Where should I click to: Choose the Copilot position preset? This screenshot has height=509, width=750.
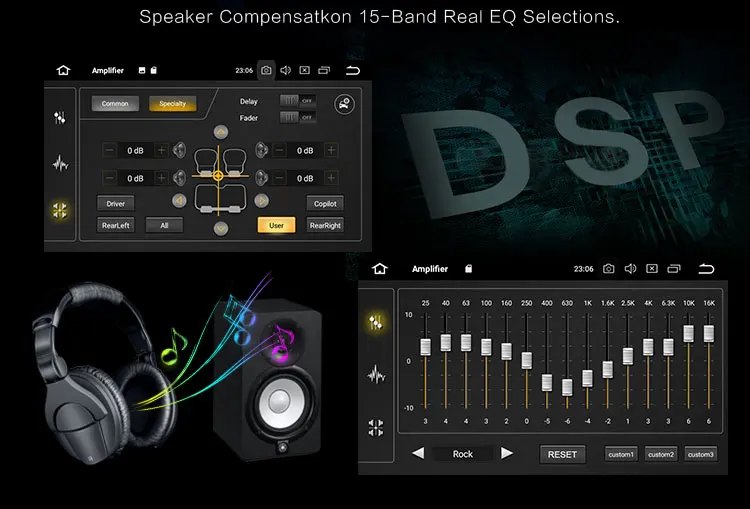click(x=325, y=203)
